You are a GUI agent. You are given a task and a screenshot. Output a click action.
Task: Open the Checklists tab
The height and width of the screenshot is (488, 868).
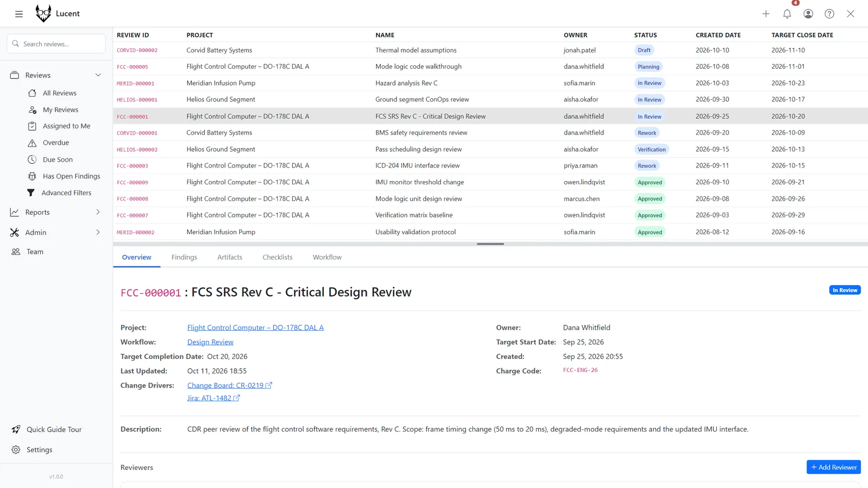(277, 258)
